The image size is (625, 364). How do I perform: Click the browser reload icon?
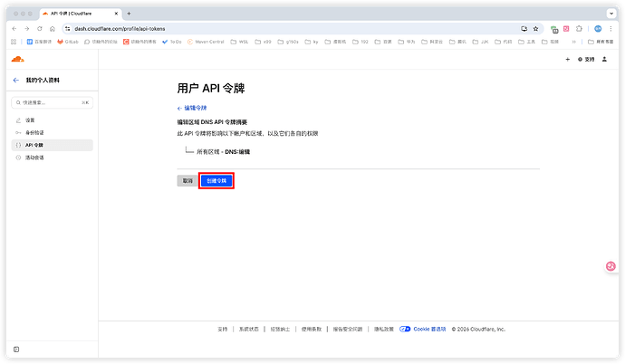pos(40,29)
